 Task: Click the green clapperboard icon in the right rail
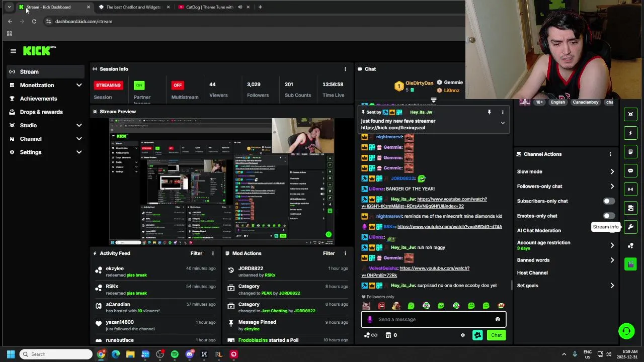630,264
